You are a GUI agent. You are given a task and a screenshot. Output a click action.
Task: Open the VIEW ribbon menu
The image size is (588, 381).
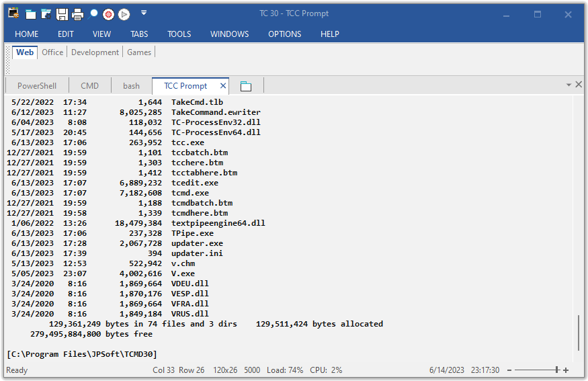(x=101, y=34)
